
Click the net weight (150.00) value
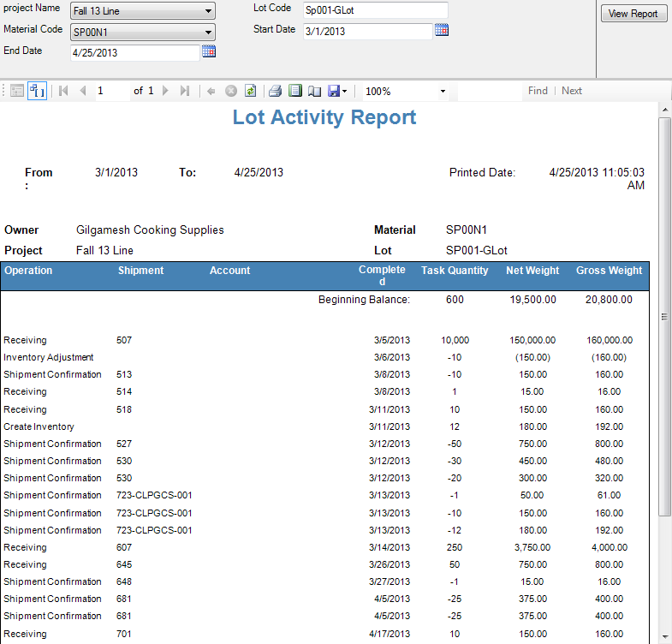coord(532,358)
